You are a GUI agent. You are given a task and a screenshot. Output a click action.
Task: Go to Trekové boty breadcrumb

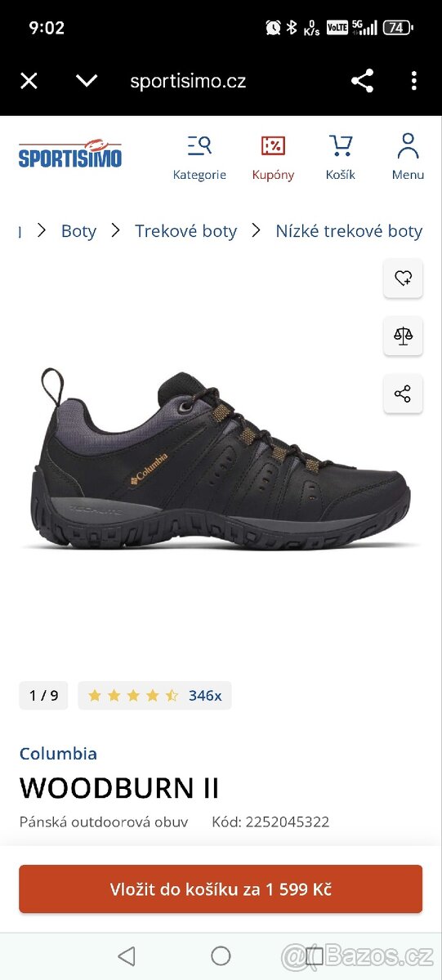pyautogui.click(x=185, y=231)
